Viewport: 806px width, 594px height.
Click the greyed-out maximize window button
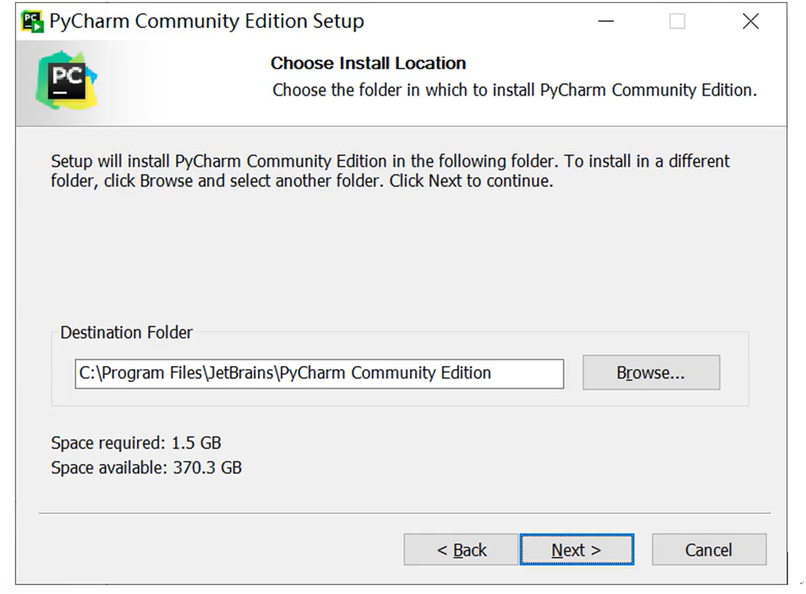click(677, 21)
